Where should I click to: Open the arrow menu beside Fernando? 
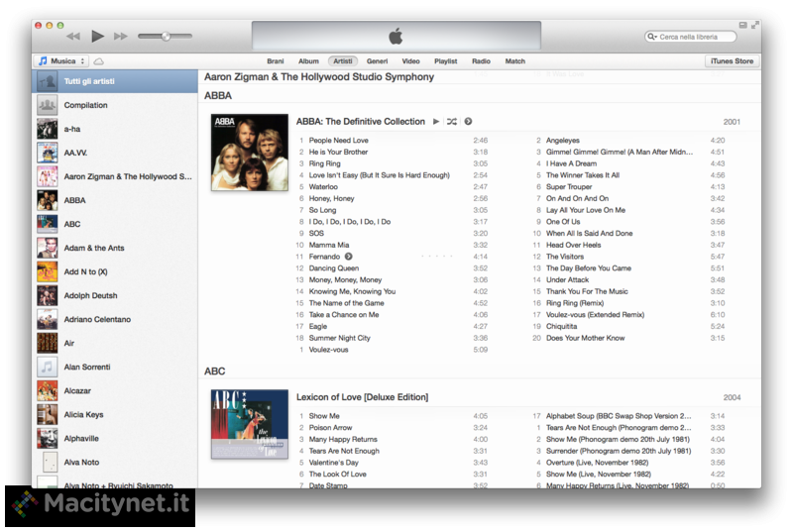pos(349,257)
